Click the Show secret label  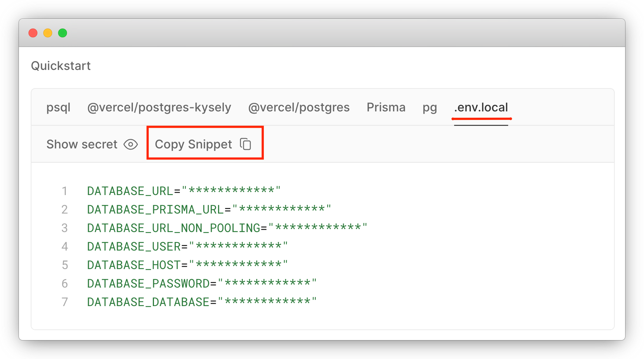click(81, 144)
